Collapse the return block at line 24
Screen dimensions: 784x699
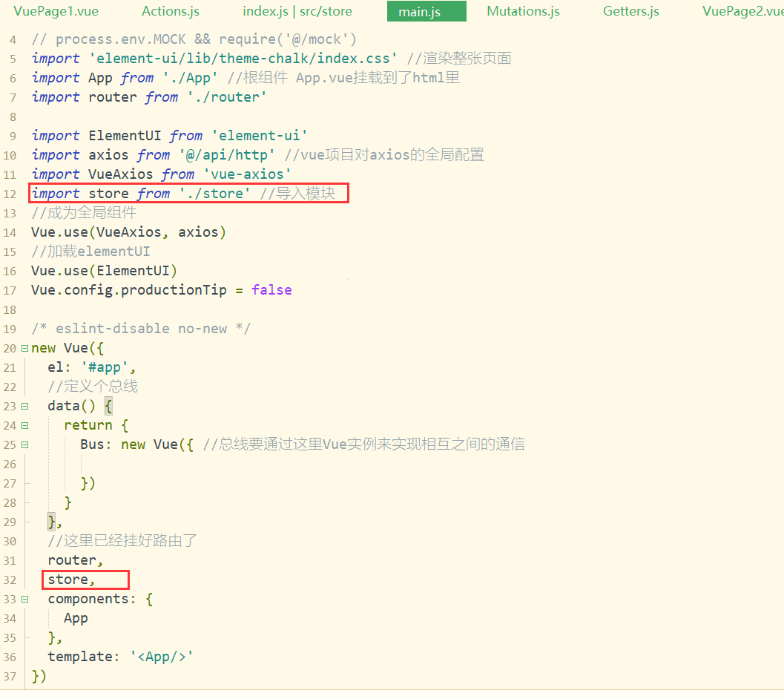coord(25,426)
